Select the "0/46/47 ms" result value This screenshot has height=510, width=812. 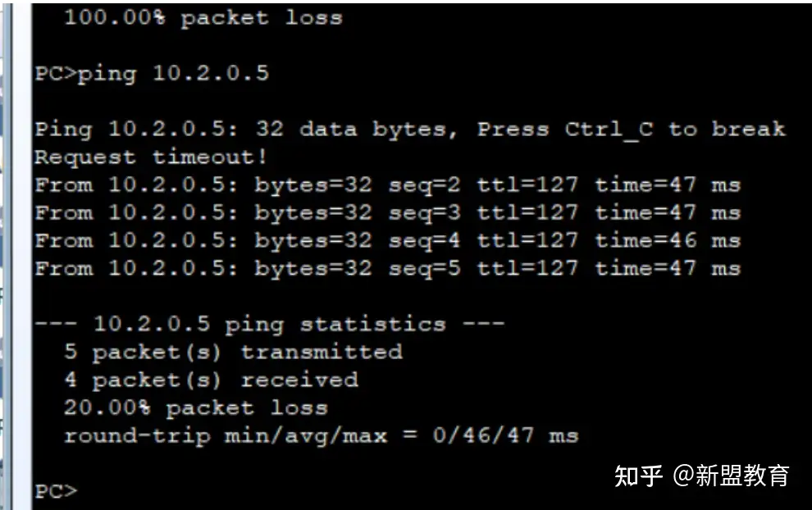[x=505, y=435]
